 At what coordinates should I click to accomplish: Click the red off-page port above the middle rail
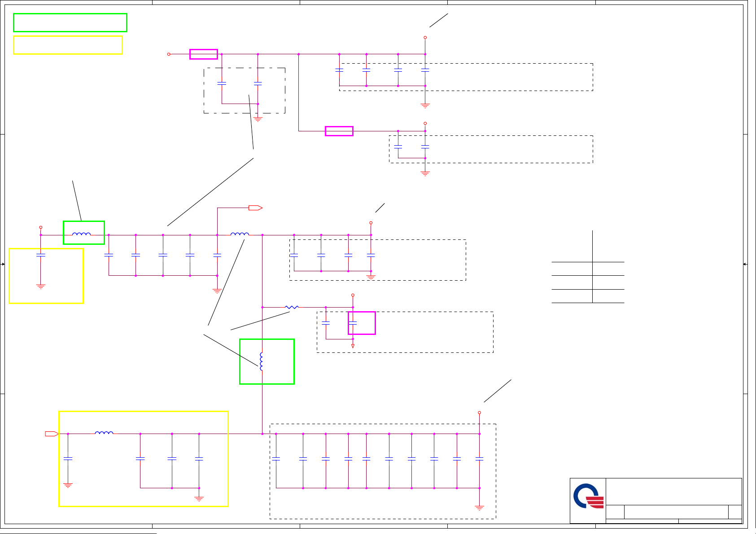(x=255, y=208)
